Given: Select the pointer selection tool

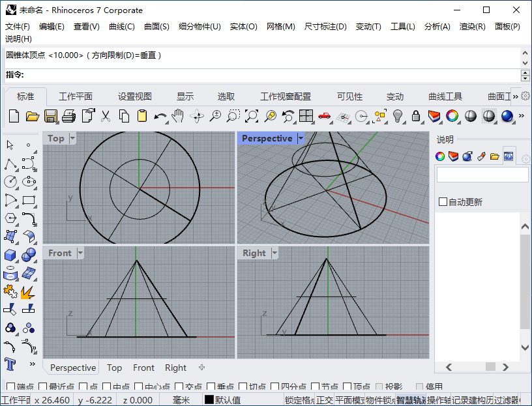Looking at the screenshot, I should (10, 145).
